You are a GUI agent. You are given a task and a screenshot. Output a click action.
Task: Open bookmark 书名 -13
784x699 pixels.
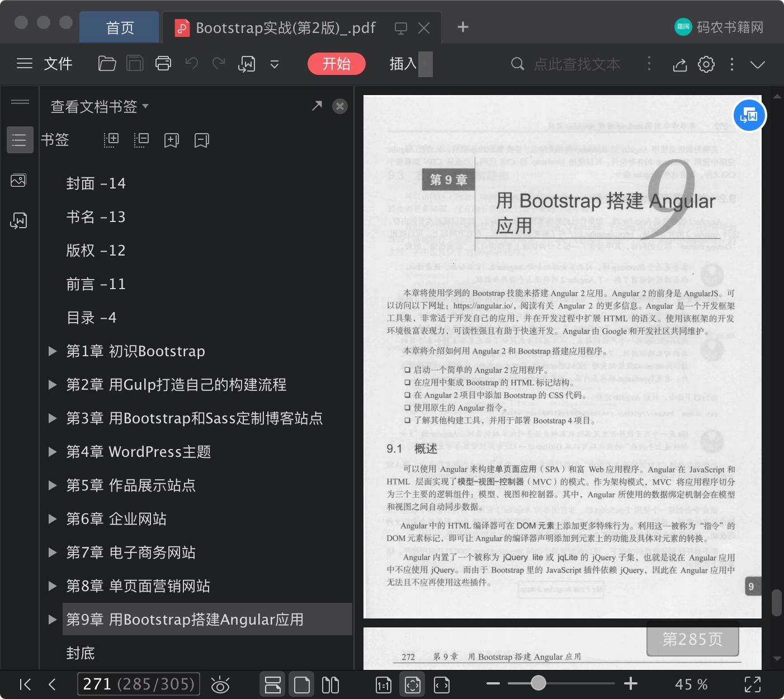[x=96, y=217]
